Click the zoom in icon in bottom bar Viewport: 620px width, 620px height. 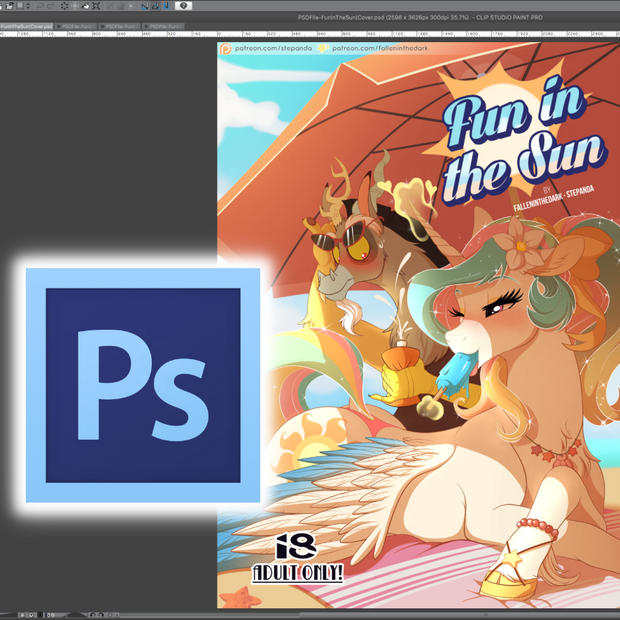point(31,615)
